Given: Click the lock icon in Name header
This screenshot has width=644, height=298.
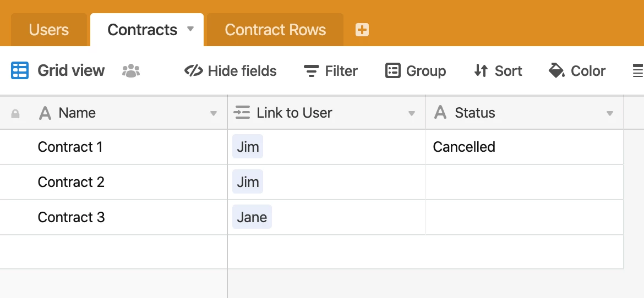Looking at the screenshot, I should click(15, 113).
